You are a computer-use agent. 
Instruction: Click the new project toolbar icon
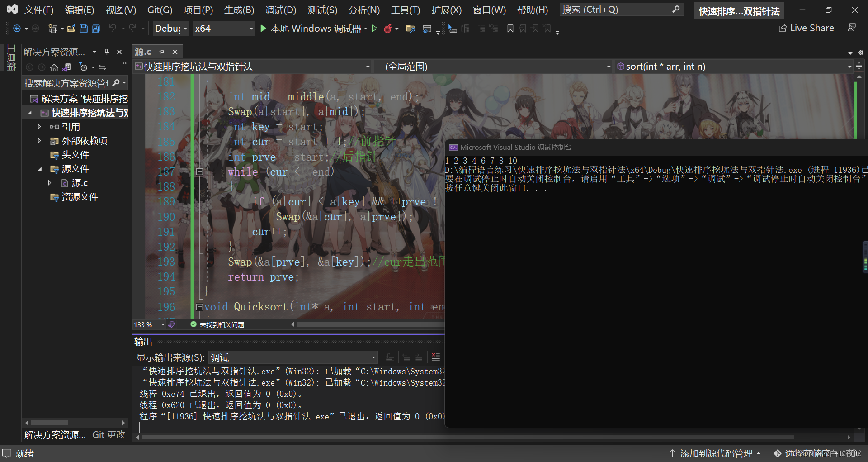pyautogui.click(x=53, y=29)
